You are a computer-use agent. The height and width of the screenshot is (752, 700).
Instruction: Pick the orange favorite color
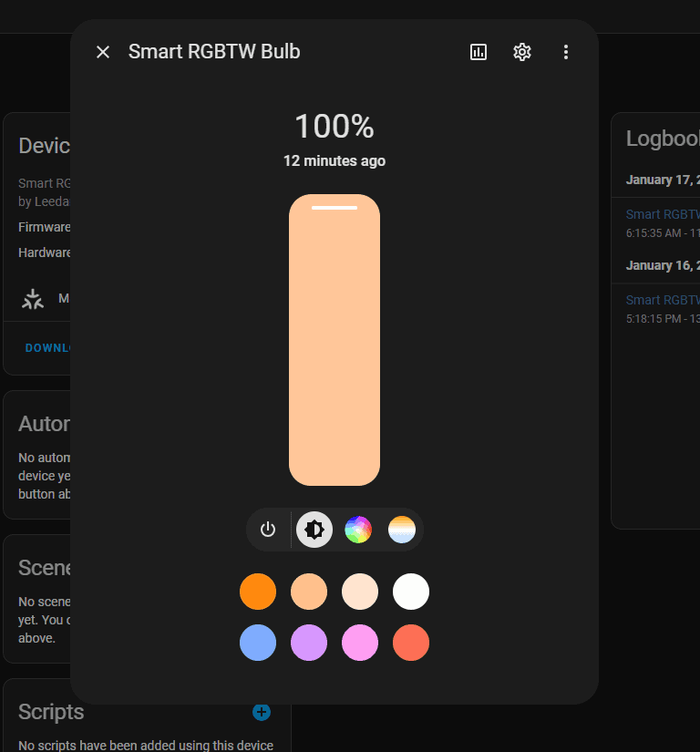click(258, 592)
